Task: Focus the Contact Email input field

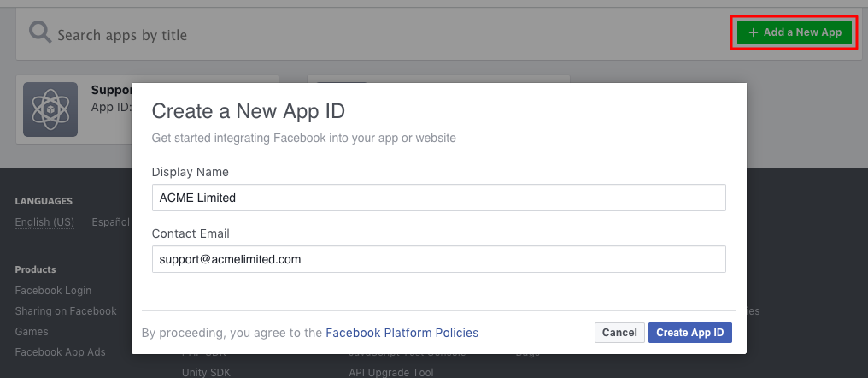Action: point(438,259)
